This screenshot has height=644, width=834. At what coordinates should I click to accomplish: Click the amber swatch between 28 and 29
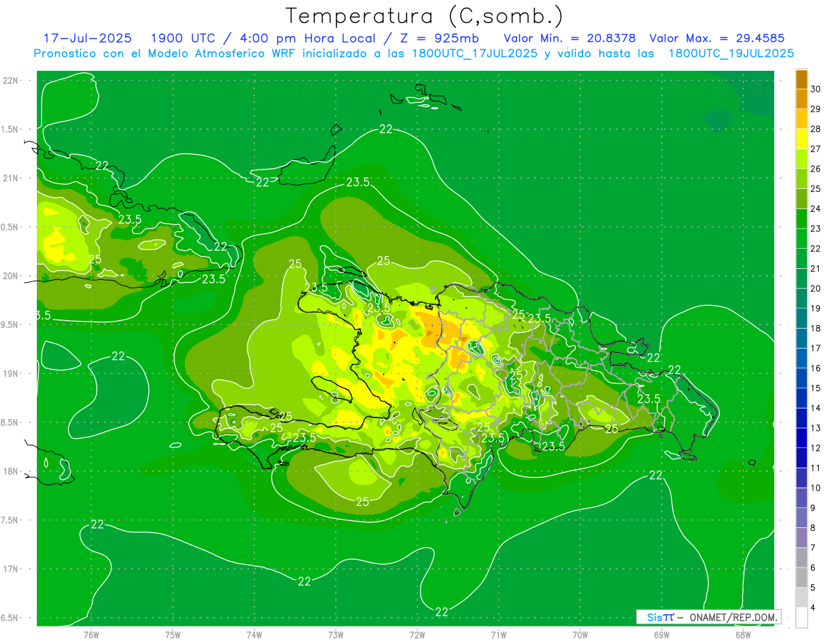(x=801, y=119)
